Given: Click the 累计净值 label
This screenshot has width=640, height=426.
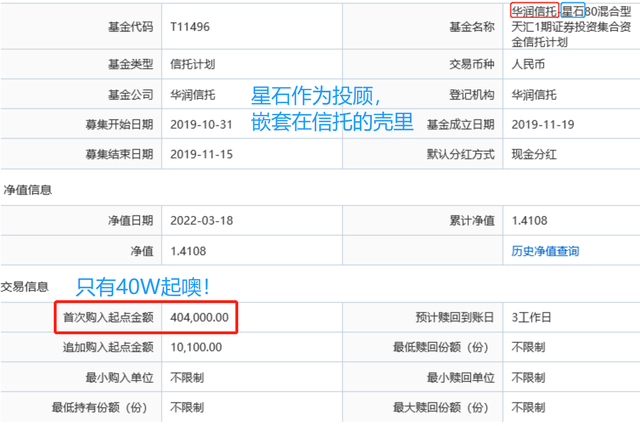Looking at the screenshot, I should click(472, 221).
